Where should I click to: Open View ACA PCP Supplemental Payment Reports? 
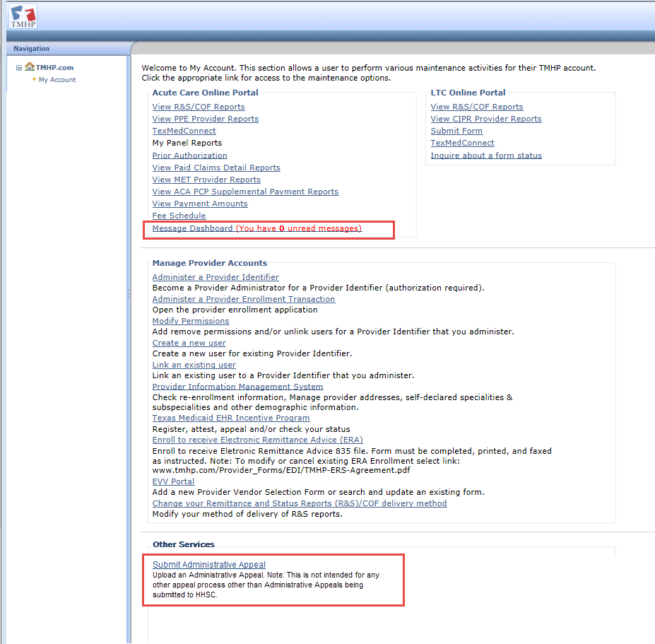click(x=245, y=192)
